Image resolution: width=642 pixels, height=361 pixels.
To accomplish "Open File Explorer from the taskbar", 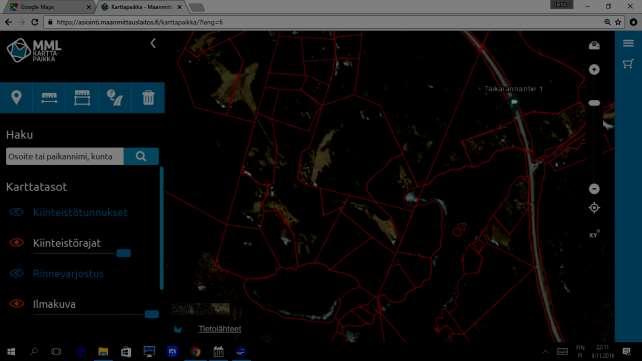I will 103,352.
